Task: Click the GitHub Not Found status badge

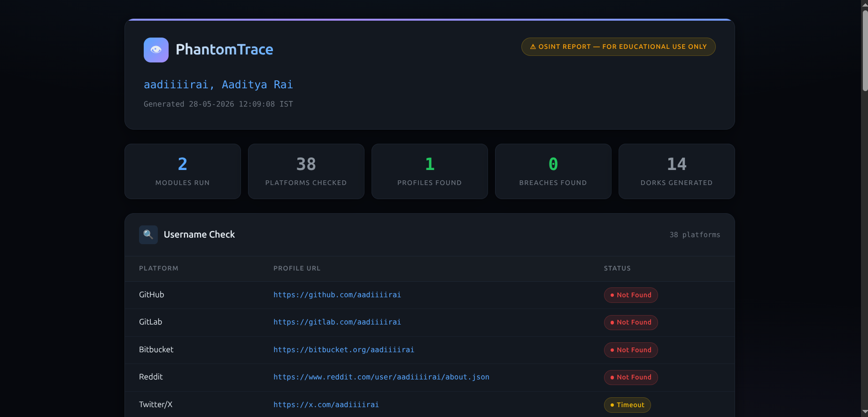Action: pyautogui.click(x=631, y=295)
